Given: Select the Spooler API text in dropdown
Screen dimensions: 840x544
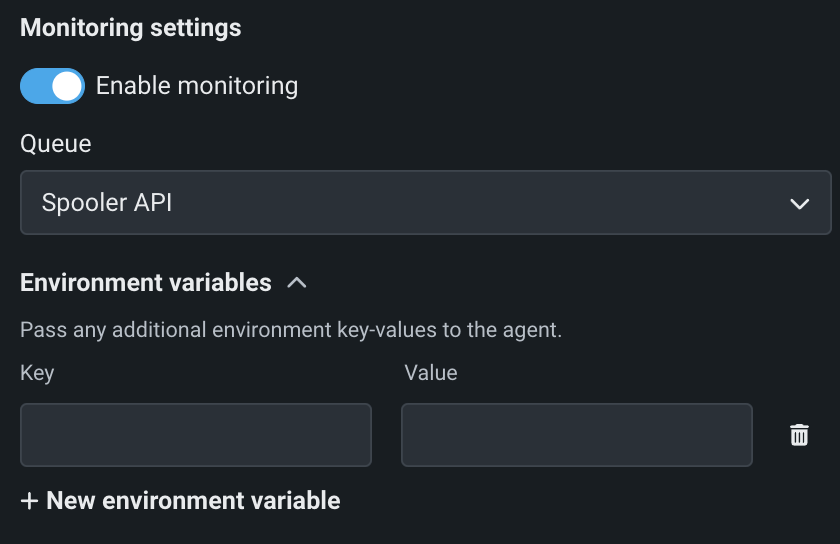Looking at the screenshot, I should pos(107,203).
